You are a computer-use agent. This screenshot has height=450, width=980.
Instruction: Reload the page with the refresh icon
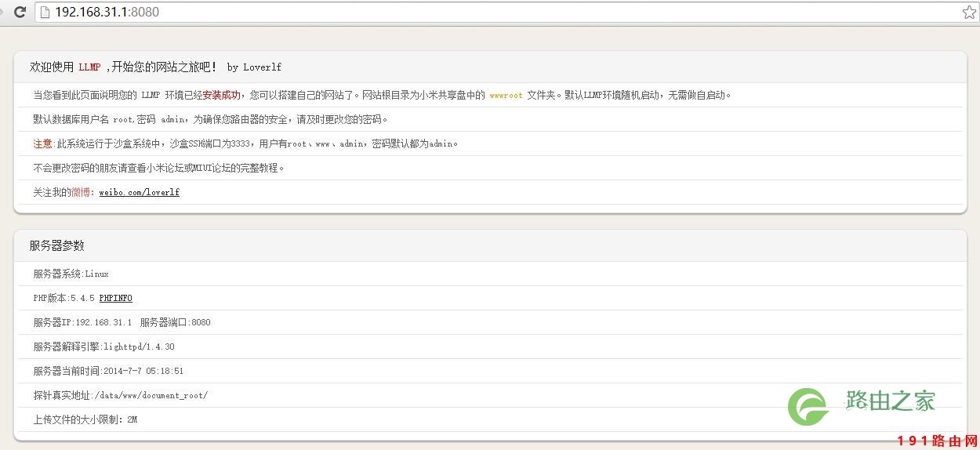pyautogui.click(x=20, y=12)
